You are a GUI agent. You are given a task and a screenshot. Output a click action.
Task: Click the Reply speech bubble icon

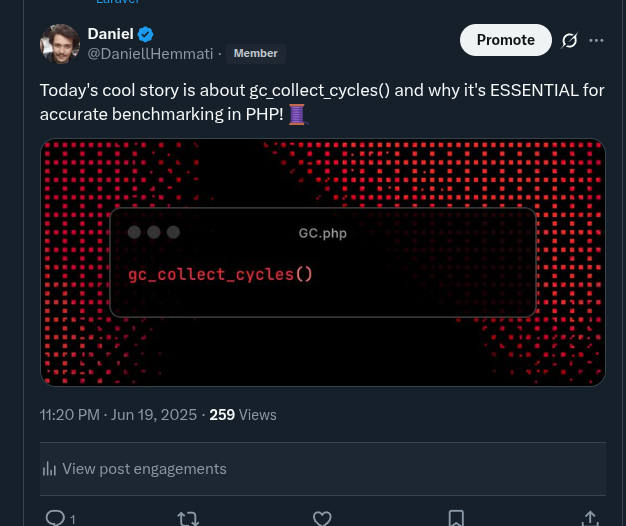point(56,518)
